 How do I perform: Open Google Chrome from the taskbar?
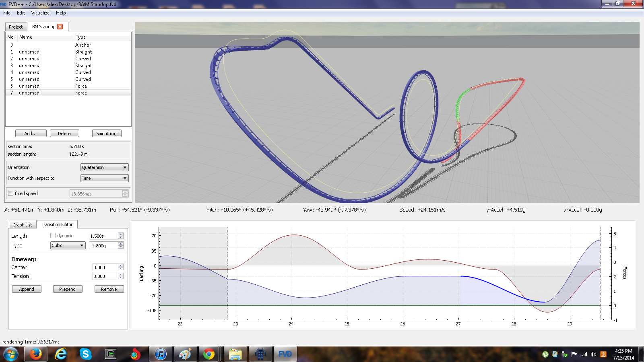[x=209, y=354]
